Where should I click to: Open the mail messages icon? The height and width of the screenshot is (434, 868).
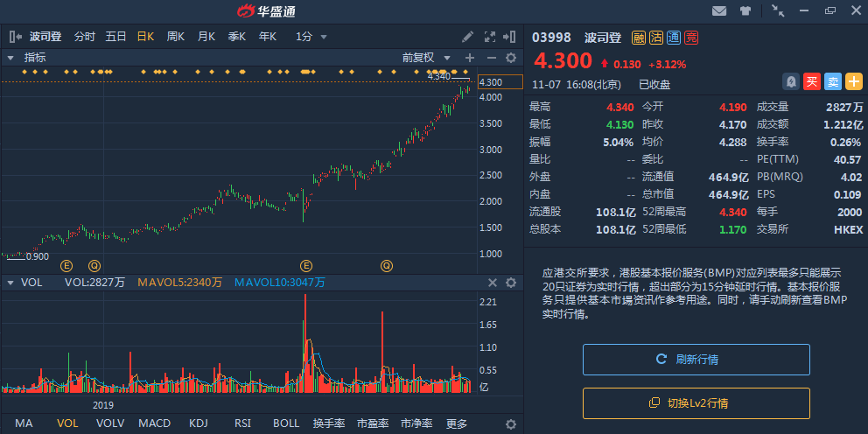click(x=719, y=11)
